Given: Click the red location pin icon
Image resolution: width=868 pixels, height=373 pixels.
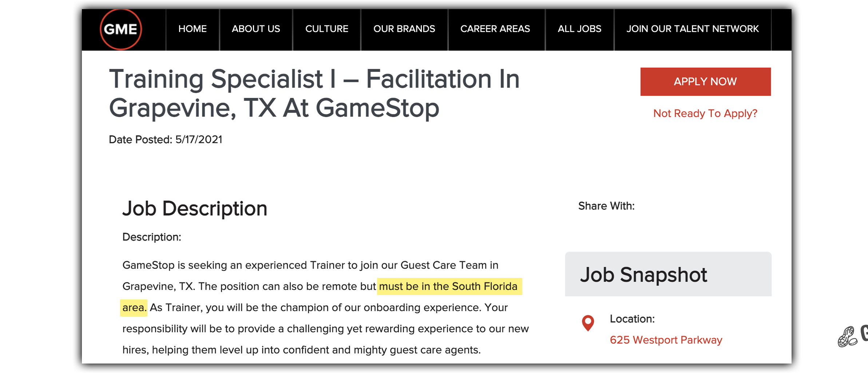Looking at the screenshot, I should (x=588, y=323).
